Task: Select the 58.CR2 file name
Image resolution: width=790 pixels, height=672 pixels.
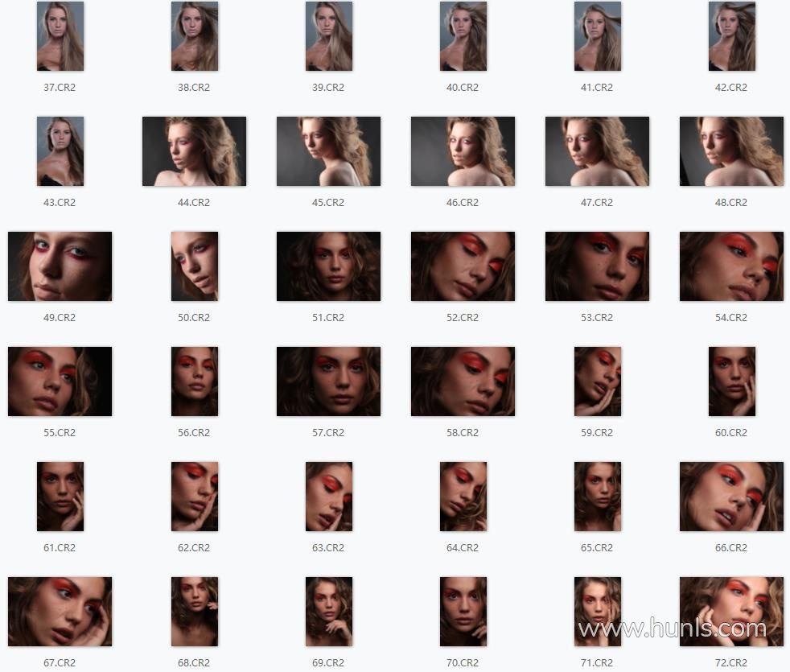Action: (x=463, y=432)
